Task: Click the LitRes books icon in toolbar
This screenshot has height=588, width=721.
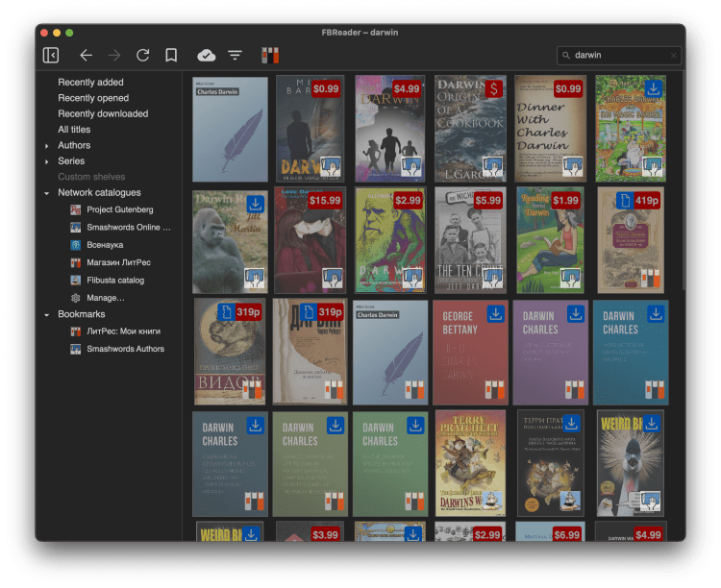Action: coord(270,56)
